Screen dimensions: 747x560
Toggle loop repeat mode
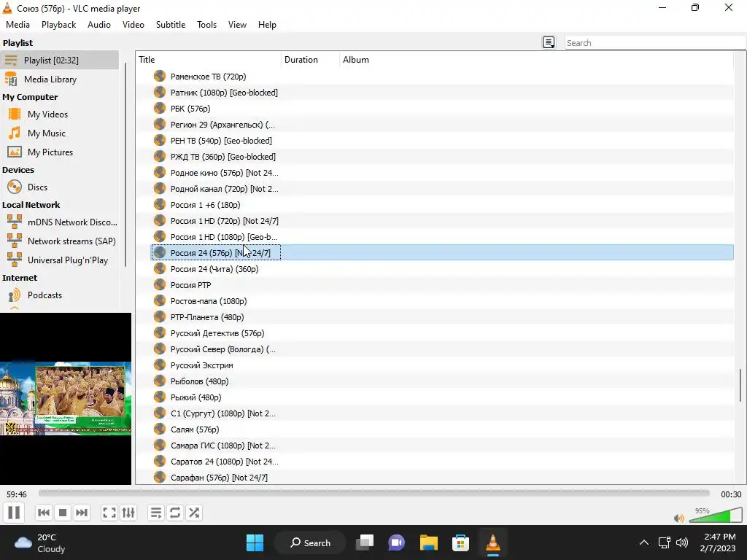click(x=175, y=513)
